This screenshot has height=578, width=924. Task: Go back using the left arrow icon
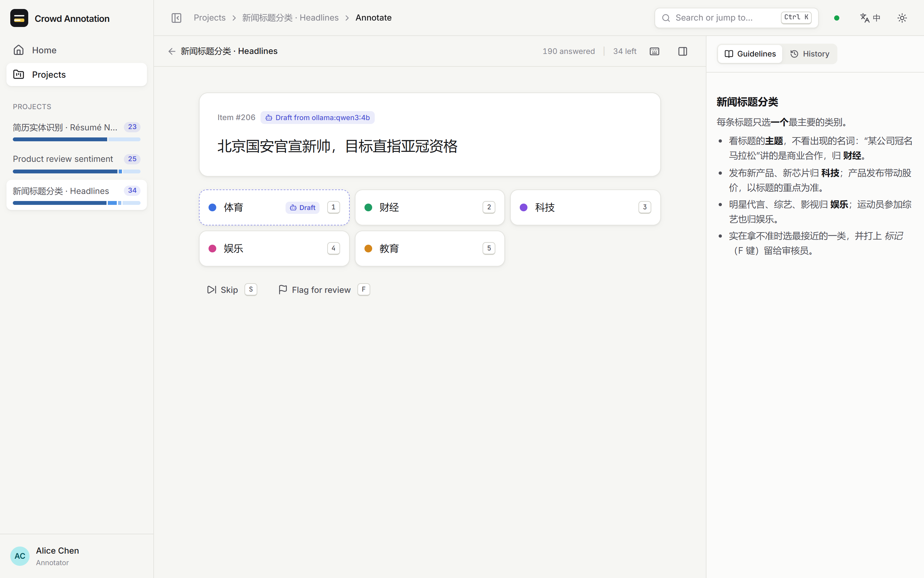172,51
